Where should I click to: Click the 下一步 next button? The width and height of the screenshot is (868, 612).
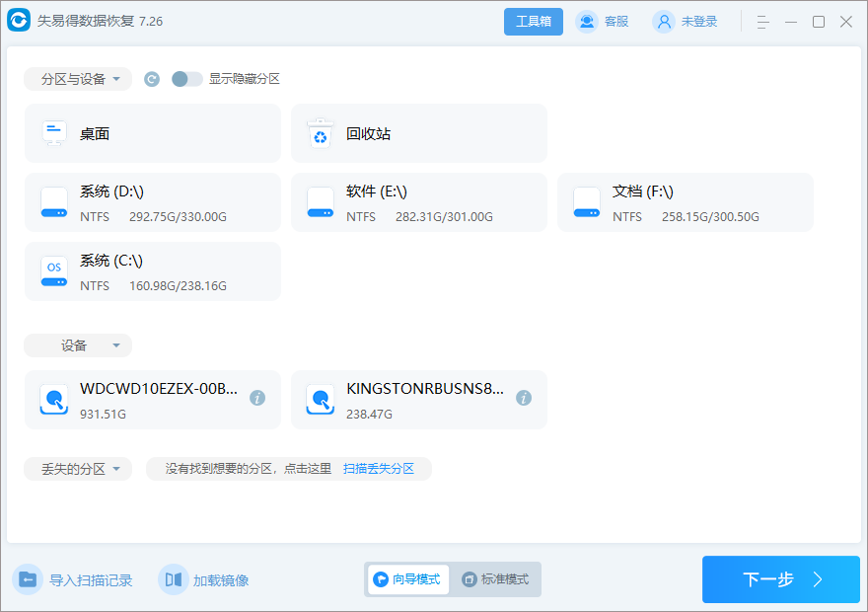click(780, 579)
